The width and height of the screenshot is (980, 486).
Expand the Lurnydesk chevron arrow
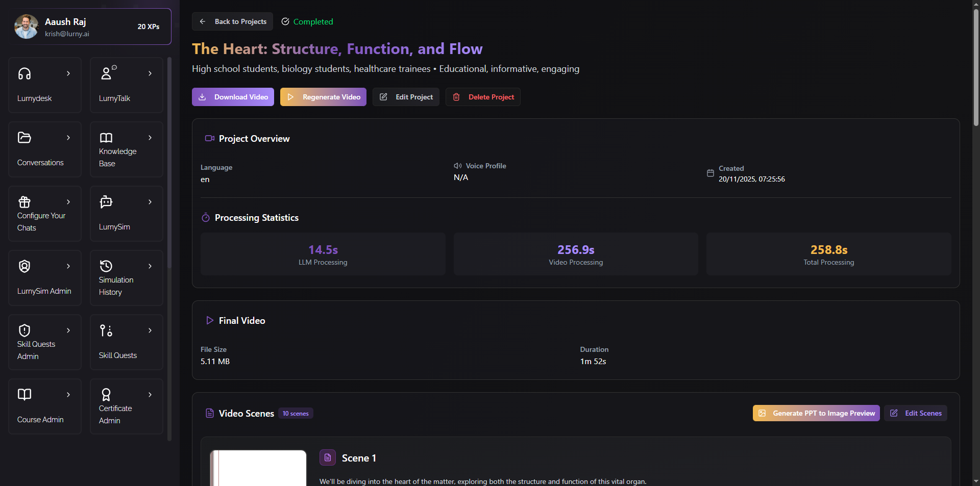pyautogui.click(x=68, y=73)
